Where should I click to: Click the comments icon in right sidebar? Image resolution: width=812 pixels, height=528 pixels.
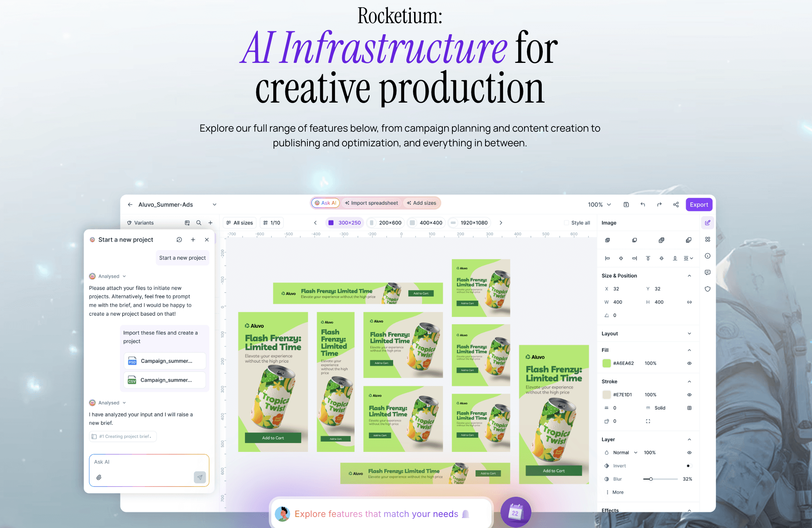pyautogui.click(x=708, y=272)
